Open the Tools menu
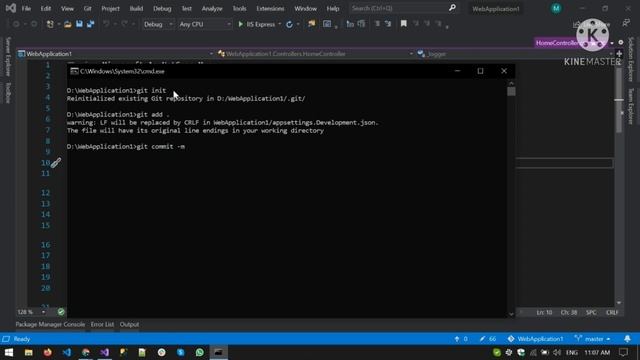The width and height of the screenshot is (640, 360). (x=239, y=9)
